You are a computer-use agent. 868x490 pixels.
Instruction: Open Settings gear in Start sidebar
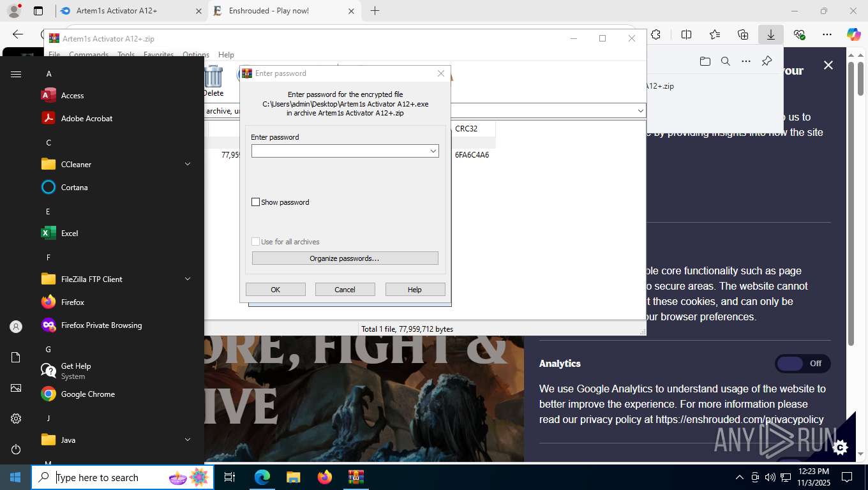pos(16,419)
